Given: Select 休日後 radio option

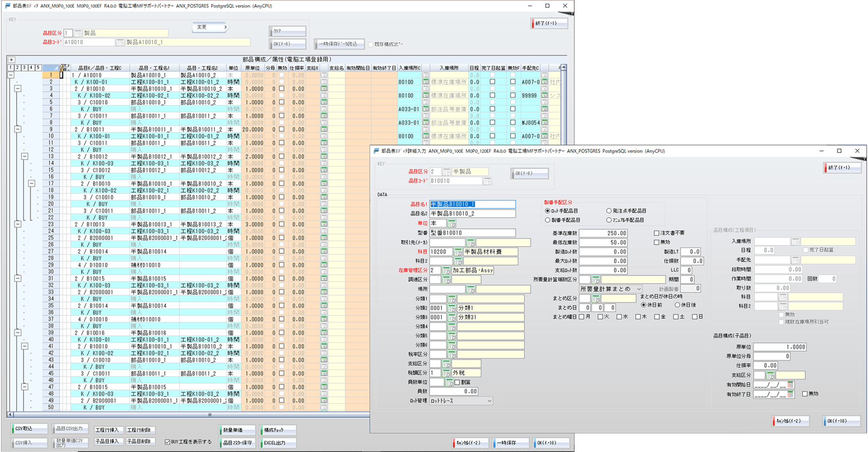Looking at the screenshot, I should [677, 305].
